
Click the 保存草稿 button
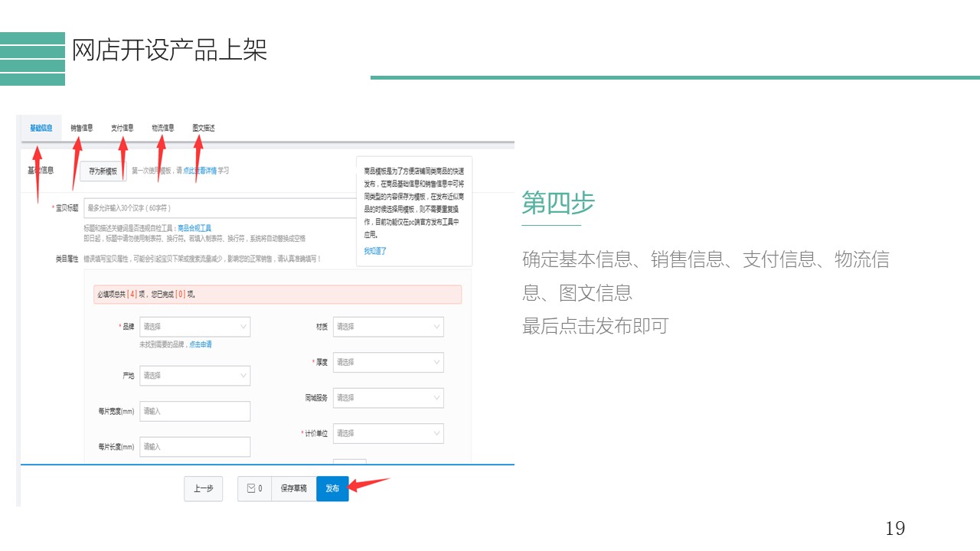[x=293, y=488]
